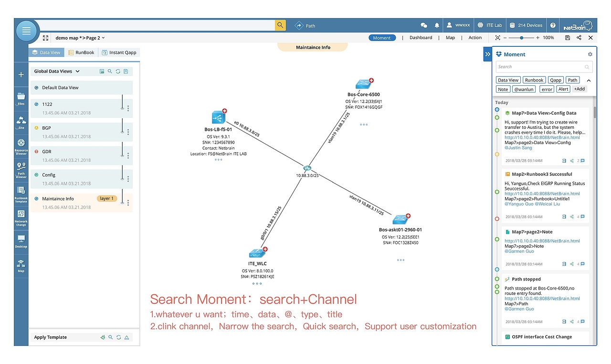
Task: Toggle the Alert channel filter
Action: pos(563,89)
